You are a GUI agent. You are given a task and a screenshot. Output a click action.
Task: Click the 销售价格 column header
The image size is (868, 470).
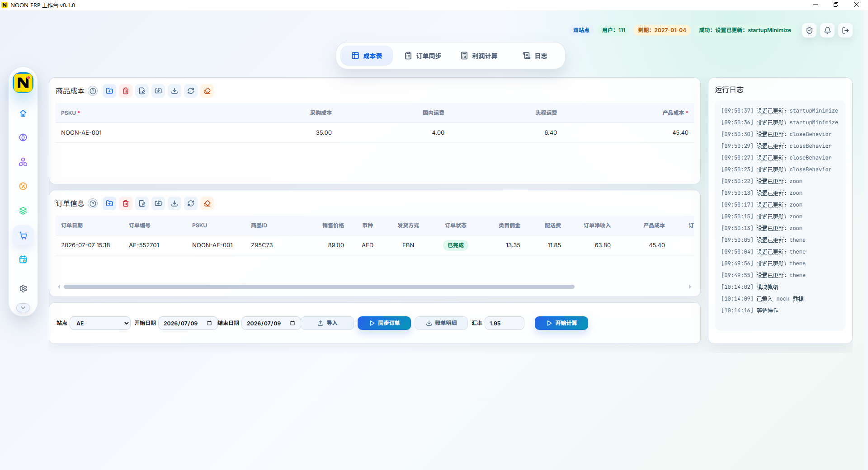(333, 225)
